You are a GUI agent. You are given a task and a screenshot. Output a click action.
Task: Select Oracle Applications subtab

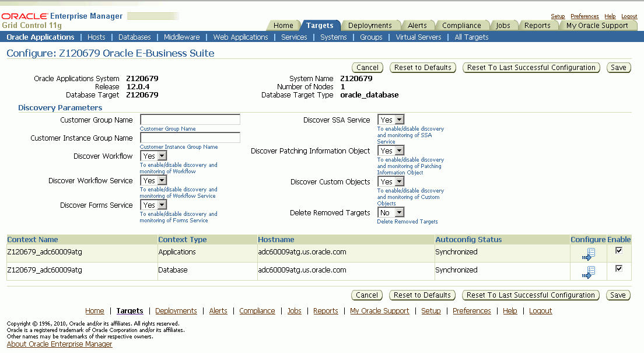(40, 37)
